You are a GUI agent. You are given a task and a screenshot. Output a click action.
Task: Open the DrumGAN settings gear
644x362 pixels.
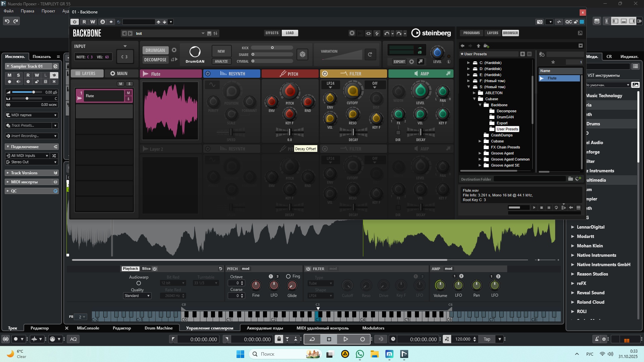[174, 50]
